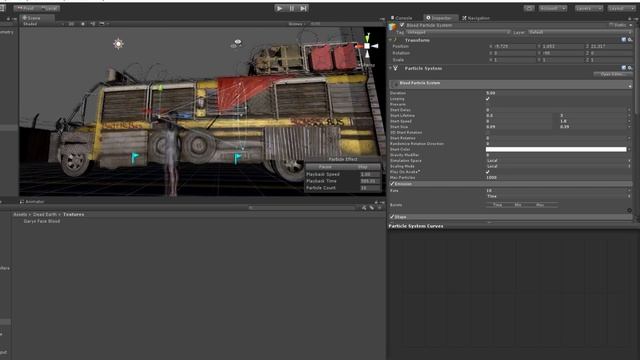Open the Start Color mode dropdown arrow
The height and width of the screenshot is (360, 640).
coord(630,149)
